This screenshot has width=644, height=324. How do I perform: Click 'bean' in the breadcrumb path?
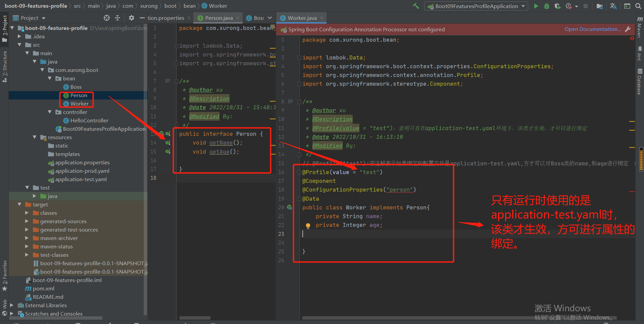(189, 6)
